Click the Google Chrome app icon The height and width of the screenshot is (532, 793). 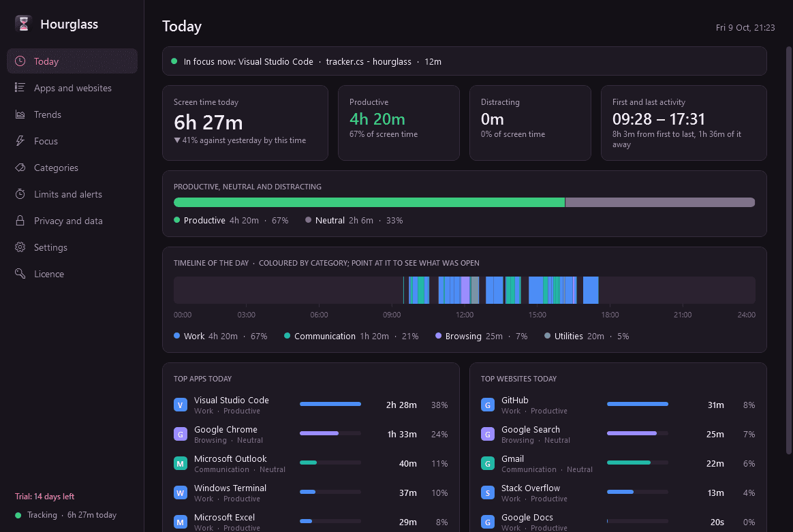point(181,434)
